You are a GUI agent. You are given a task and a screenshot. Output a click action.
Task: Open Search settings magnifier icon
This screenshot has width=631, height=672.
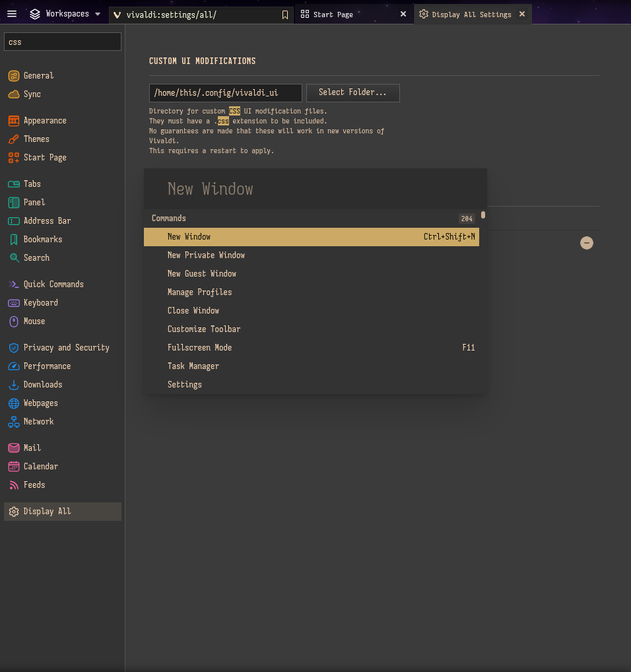click(14, 258)
